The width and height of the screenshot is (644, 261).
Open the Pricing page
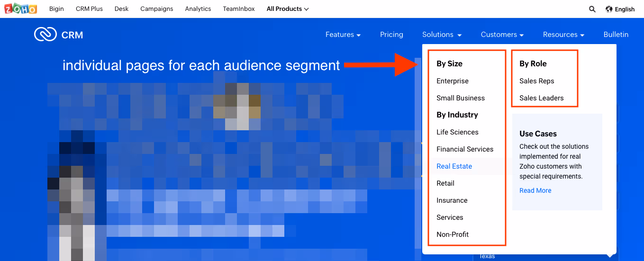click(391, 35)
